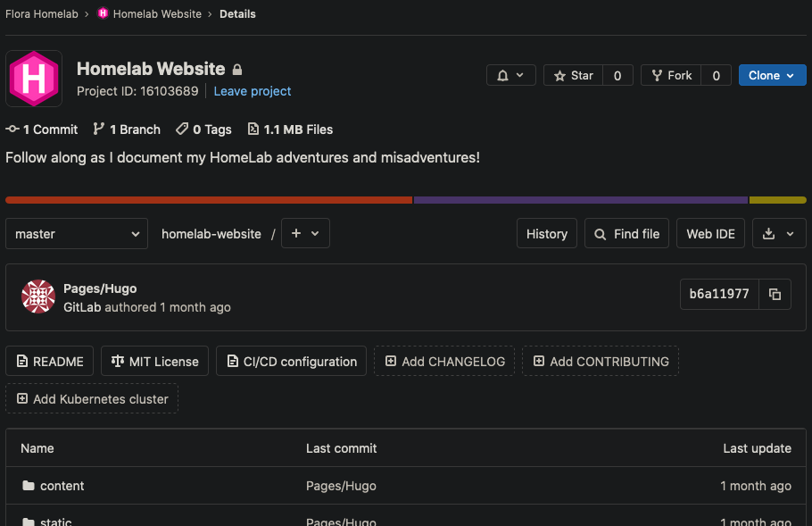This screenshot has height=526, width=812.
Task: Expand the master branch selector
Action: click(76, 233)
